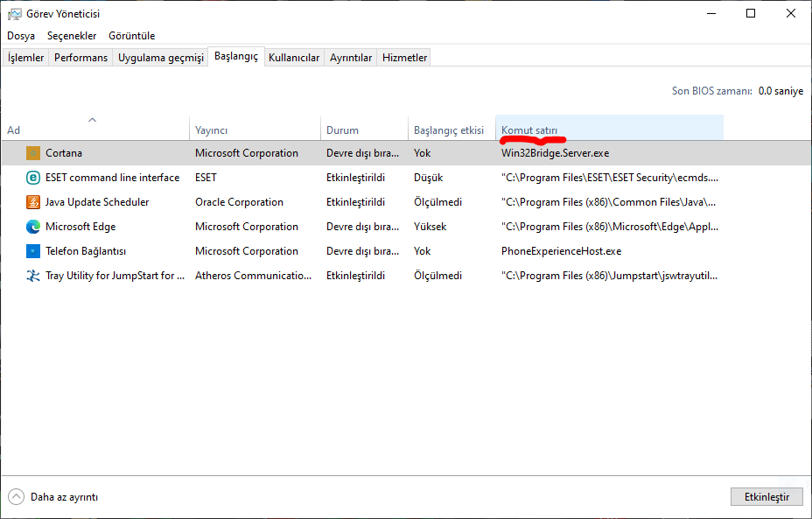Click Atheros Communications publisher cell
This screenshot has width=812, height=519.
coord(253,276)
